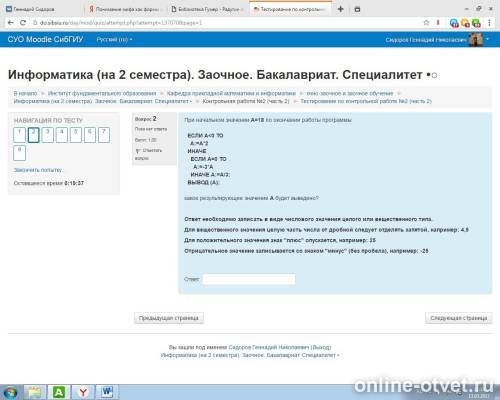Jump to question 1 in test navigation
The image size is (500, 400).
[19, 135]
